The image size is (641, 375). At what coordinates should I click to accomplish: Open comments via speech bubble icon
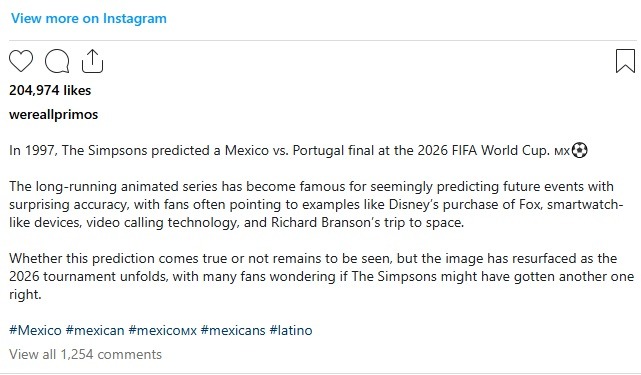point(57,61)
